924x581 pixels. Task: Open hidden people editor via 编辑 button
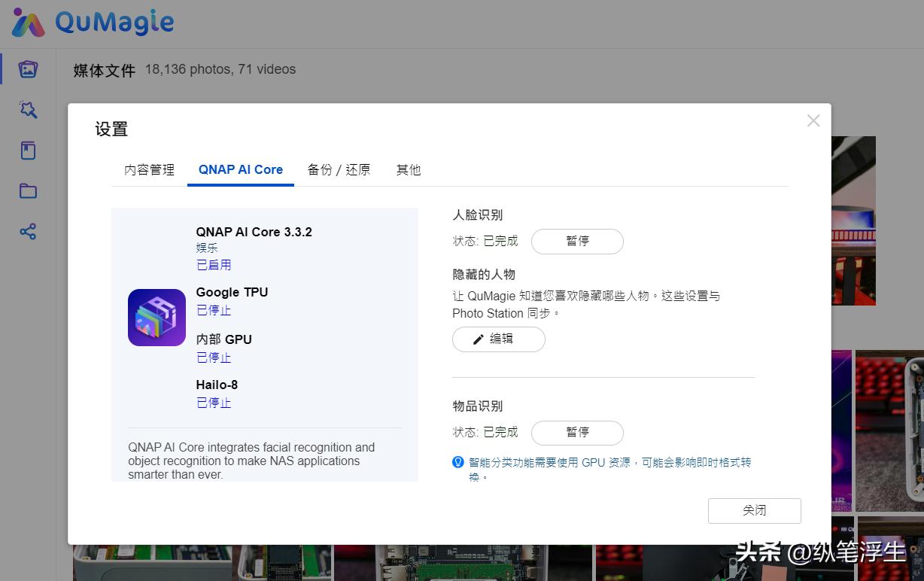[498, 339]
